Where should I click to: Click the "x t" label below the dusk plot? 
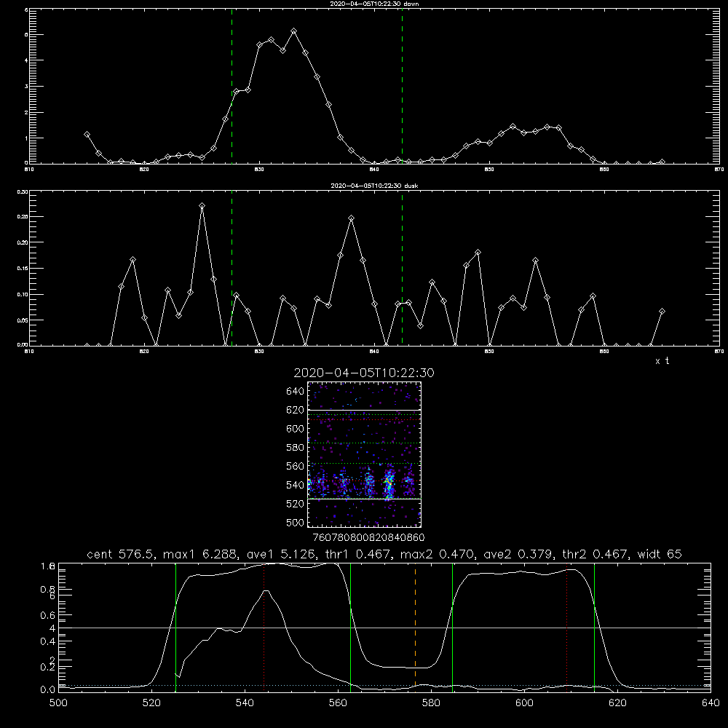tap(662, 361)
